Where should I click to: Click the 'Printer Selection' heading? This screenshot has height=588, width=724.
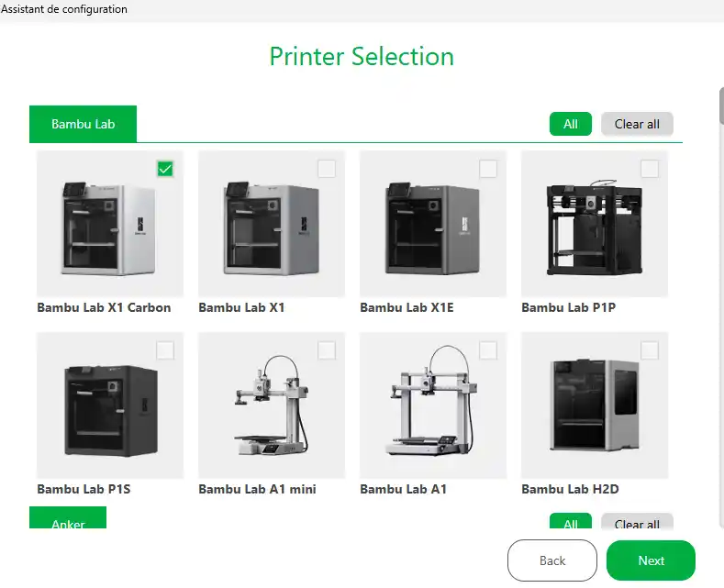coord(362,57)
